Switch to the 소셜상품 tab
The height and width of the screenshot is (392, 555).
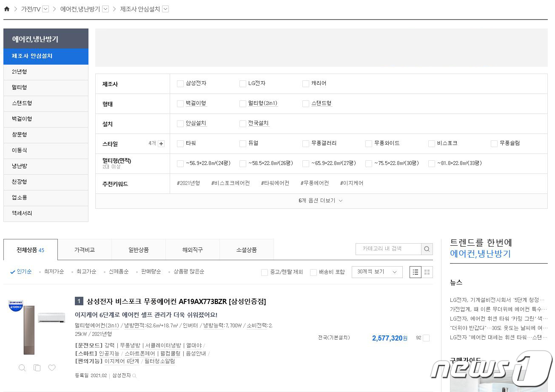247,250
